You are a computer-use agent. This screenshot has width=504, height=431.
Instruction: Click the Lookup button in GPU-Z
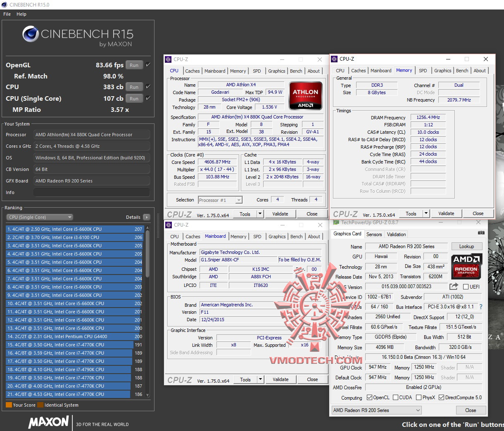click(467, 246)
